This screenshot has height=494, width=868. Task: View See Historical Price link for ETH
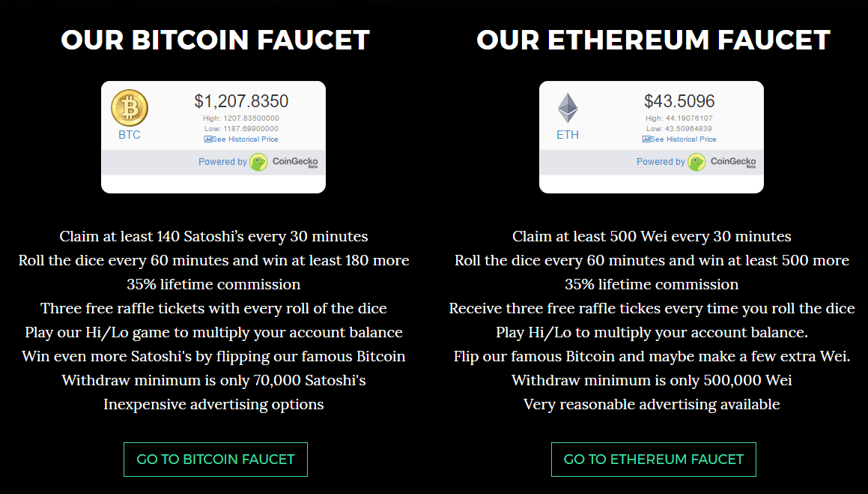click(682, 139)
